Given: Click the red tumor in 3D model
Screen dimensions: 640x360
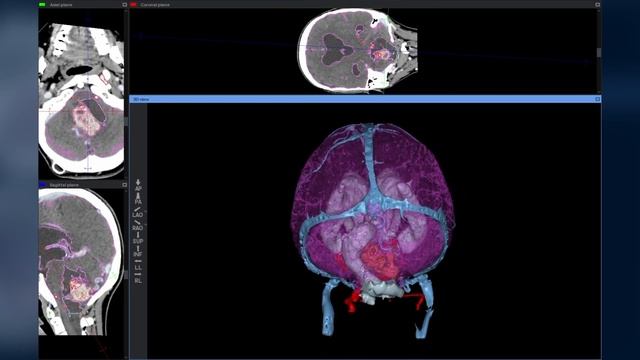Looking at the screenshot, I should point(379,261).
